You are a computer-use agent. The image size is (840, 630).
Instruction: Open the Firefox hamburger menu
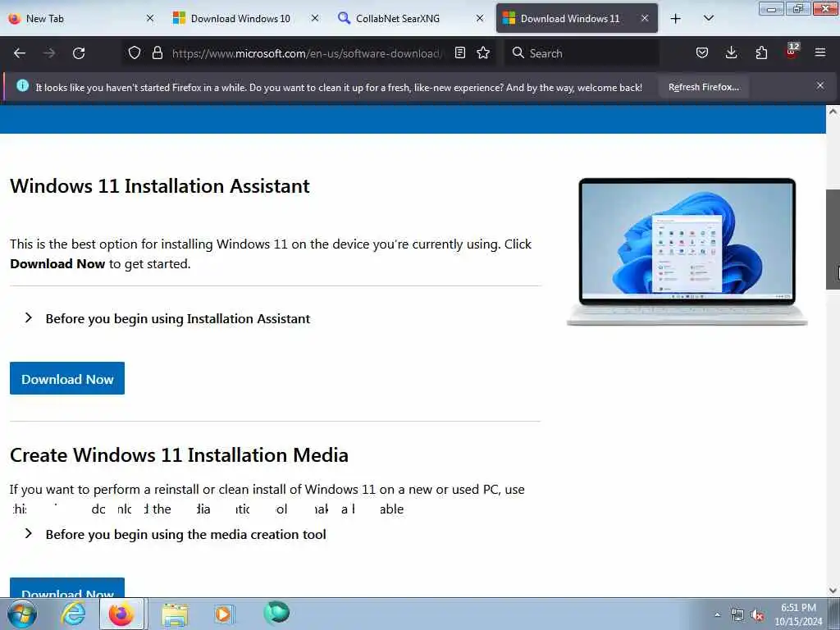(820, 52)
